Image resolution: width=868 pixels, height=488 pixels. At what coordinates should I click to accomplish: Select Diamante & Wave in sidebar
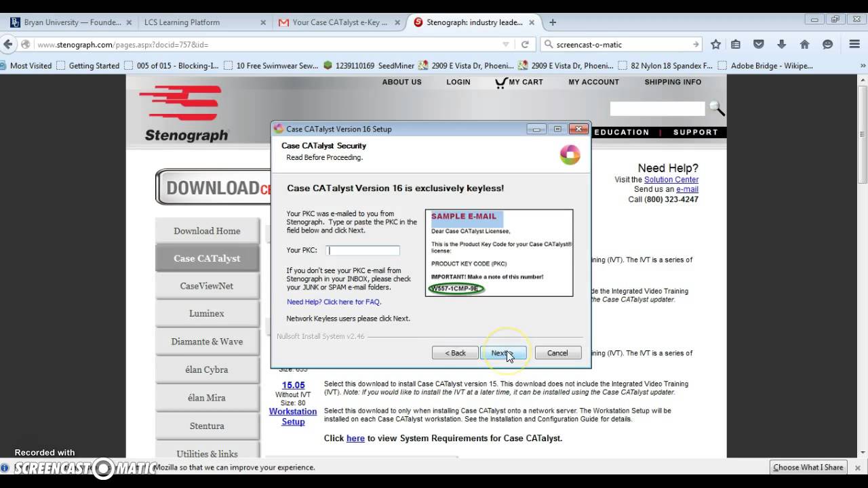[207, 342]
